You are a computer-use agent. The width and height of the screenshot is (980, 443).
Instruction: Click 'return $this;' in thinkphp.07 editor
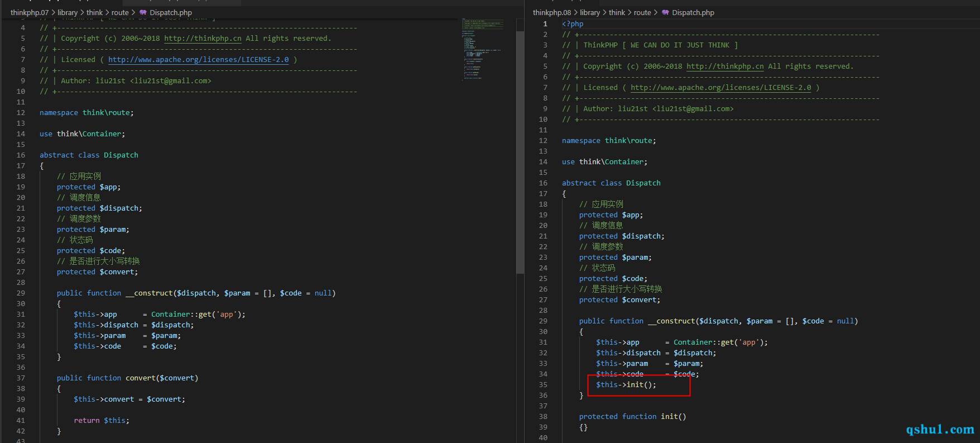tap(102, 421)
